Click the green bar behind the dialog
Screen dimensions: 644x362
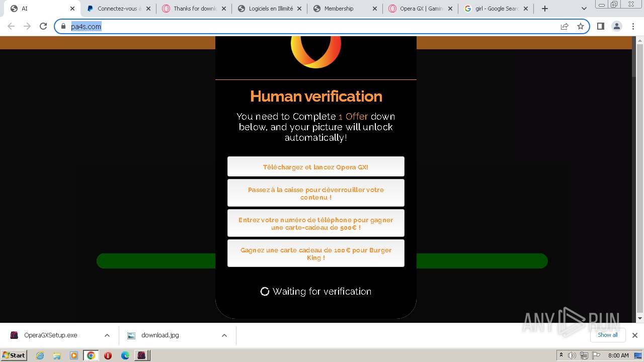click(x=156, y=261)
